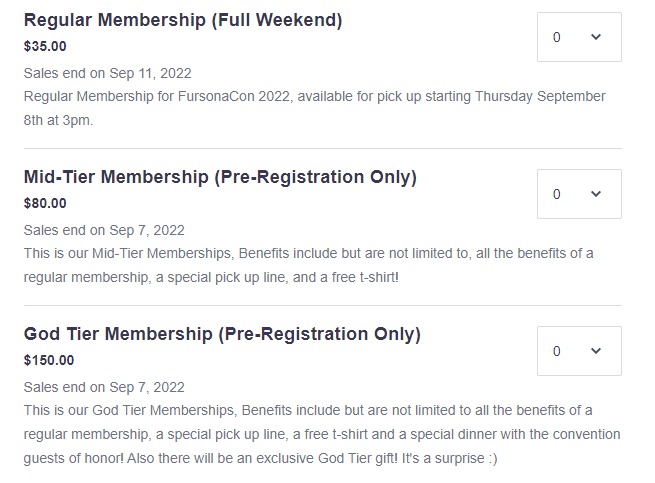Viewport: 655px width, 483px height.
Task: Click the Mid-Tier free t-shirt benefits description
Action: (308, 265)
